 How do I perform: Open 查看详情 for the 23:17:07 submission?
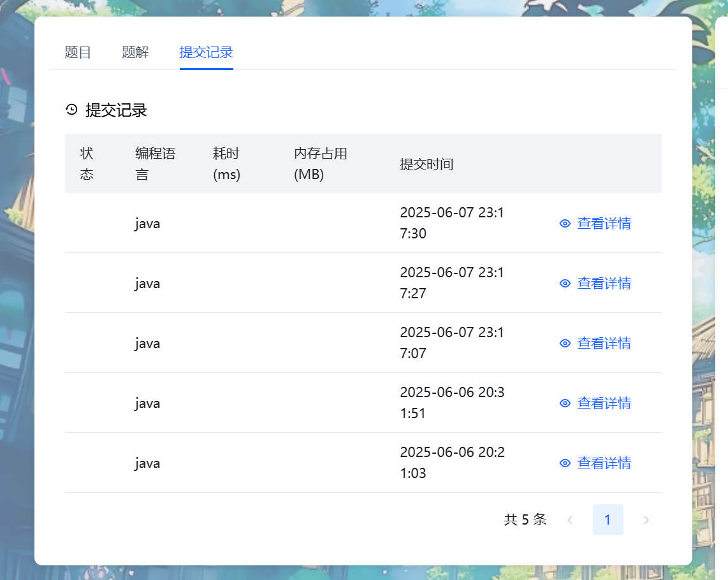click(x=604, y=343)
